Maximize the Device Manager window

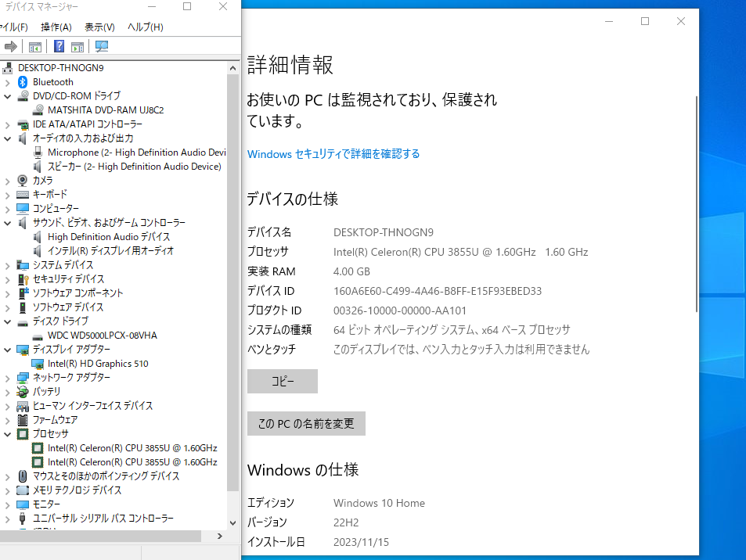[187, 7]
